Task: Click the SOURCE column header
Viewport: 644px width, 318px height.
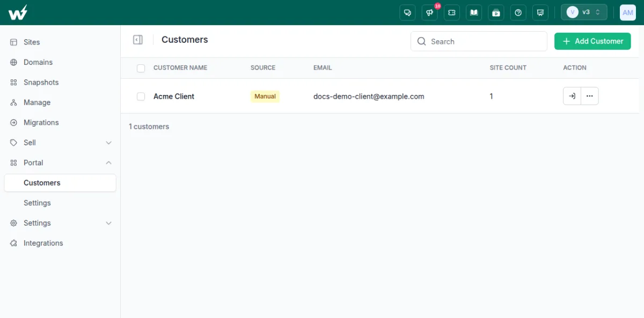Action: pyautogui.click(x=263, y=68)
